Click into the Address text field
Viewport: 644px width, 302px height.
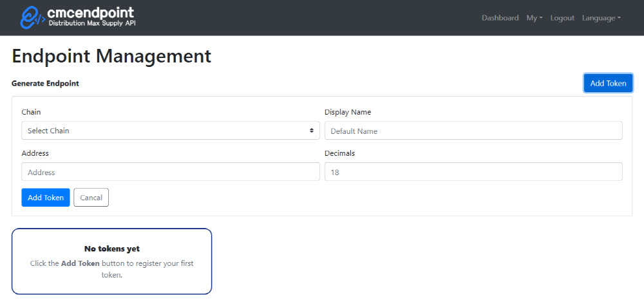point(171,172)
